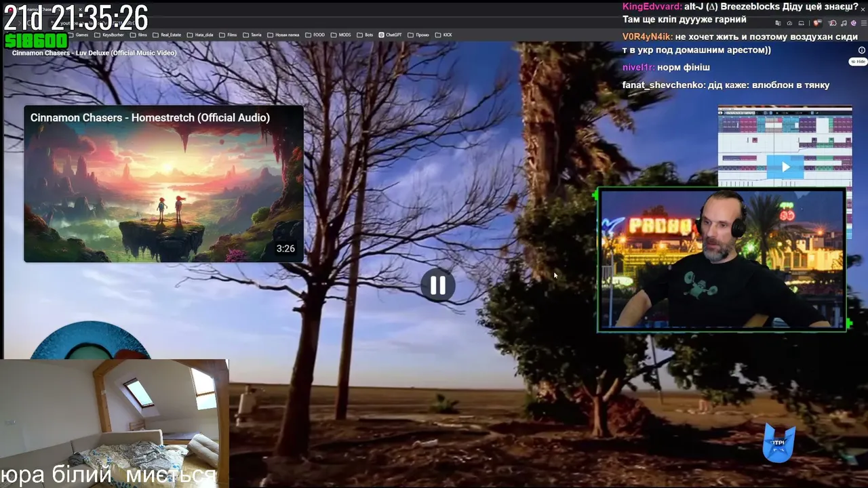Click the info circle icon on video

[x=862, y=50]
